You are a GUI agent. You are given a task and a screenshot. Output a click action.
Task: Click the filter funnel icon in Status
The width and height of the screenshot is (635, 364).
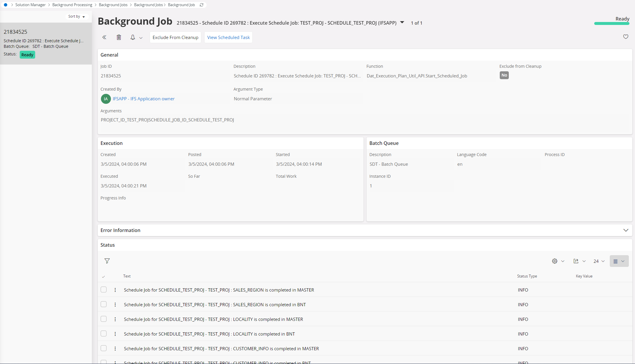tap(107, 261)
